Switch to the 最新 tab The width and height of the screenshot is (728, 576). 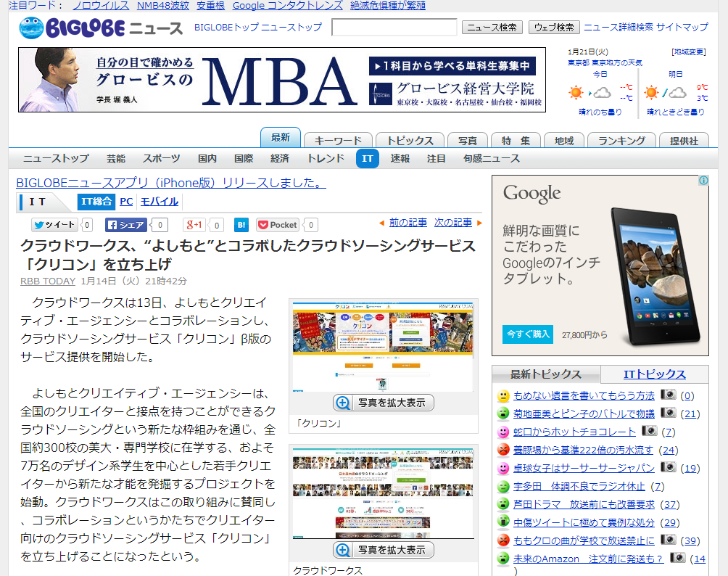click(281, 138)
